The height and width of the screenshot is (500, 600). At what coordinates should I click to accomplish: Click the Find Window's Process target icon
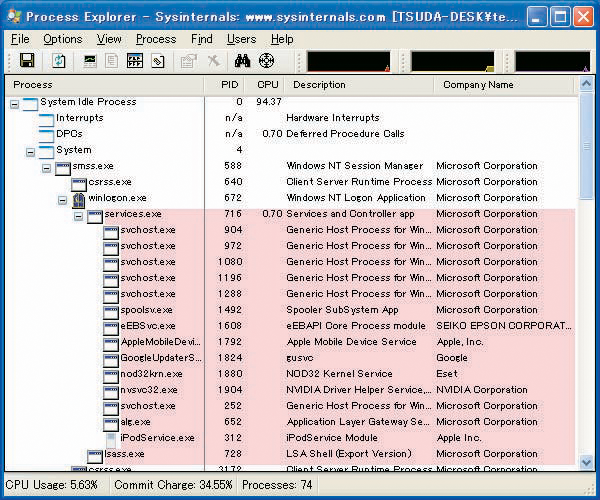[x=266, y=60]
